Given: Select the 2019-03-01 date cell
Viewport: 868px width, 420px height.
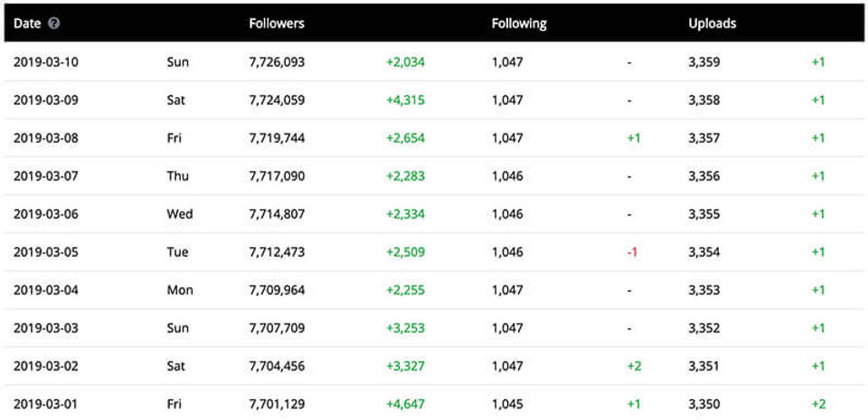Looking at the screenshot, I should pos(46,405).
